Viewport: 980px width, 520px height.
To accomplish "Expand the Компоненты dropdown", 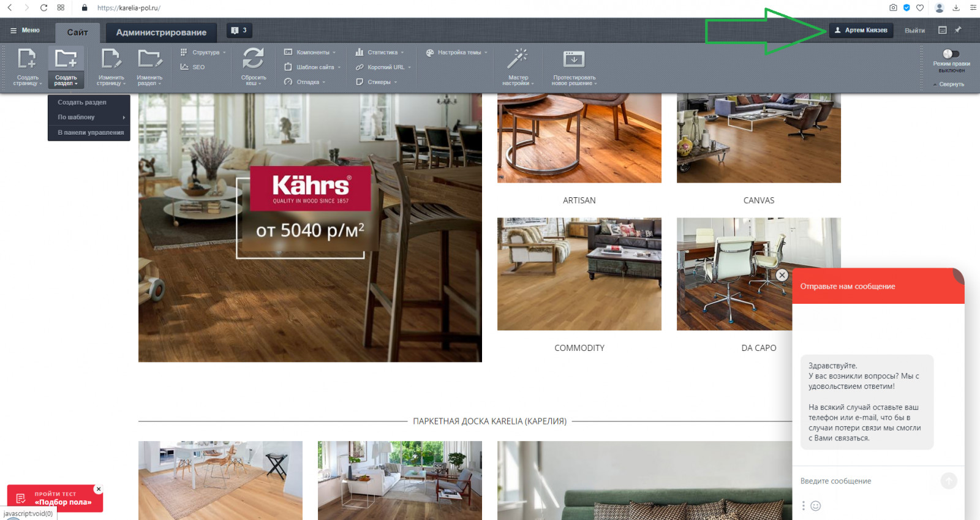I will click(x=310, y=52).
